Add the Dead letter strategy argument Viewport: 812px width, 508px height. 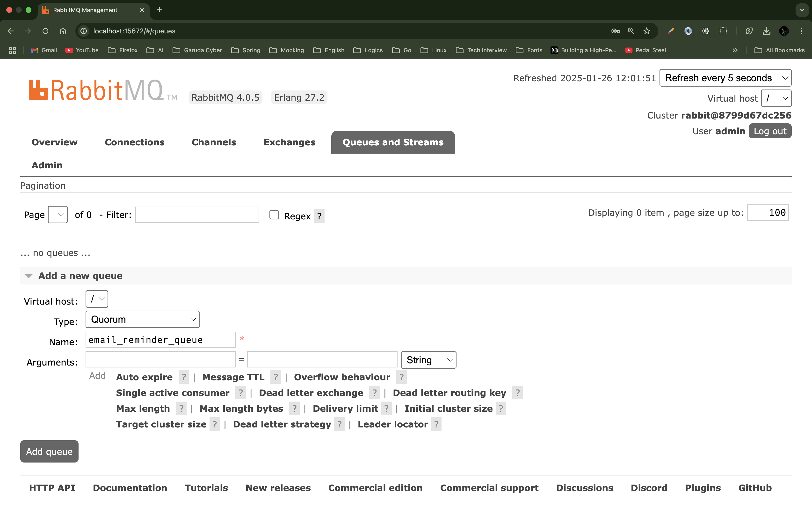pos(282,424)
